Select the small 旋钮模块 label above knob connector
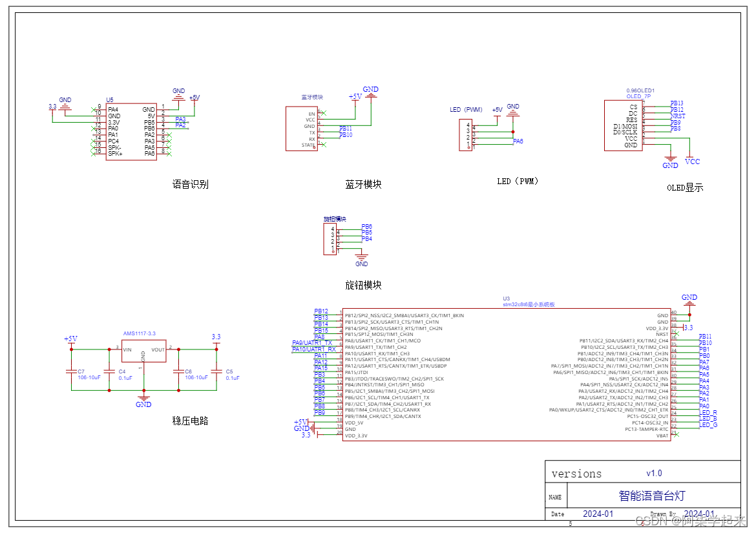756x533 pixels. 335,219
